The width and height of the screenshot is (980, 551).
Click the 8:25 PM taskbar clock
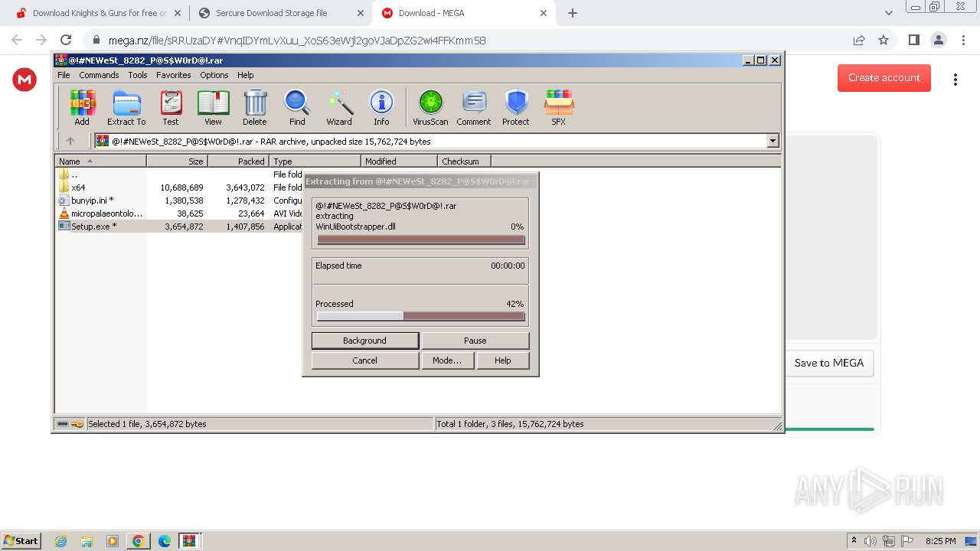(940, 541)
